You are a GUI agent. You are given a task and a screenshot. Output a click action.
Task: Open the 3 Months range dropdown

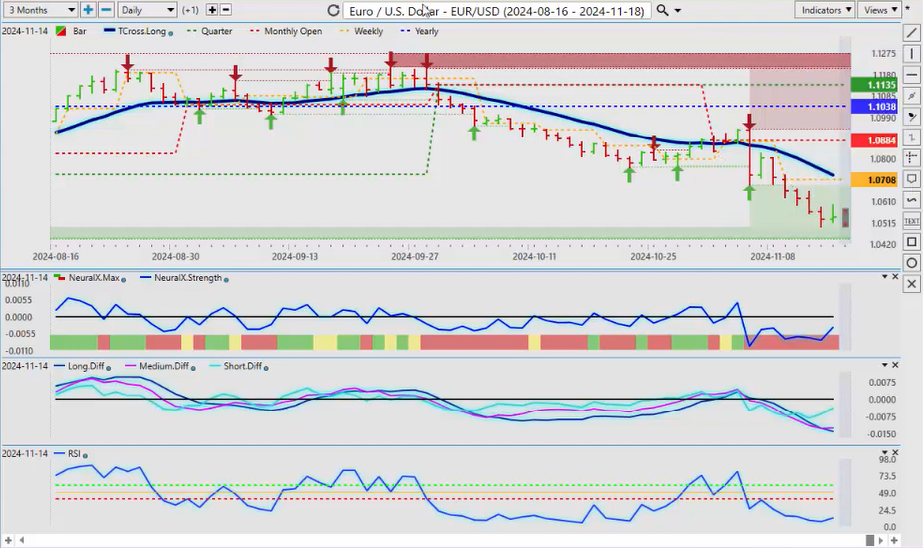[39, 10]
